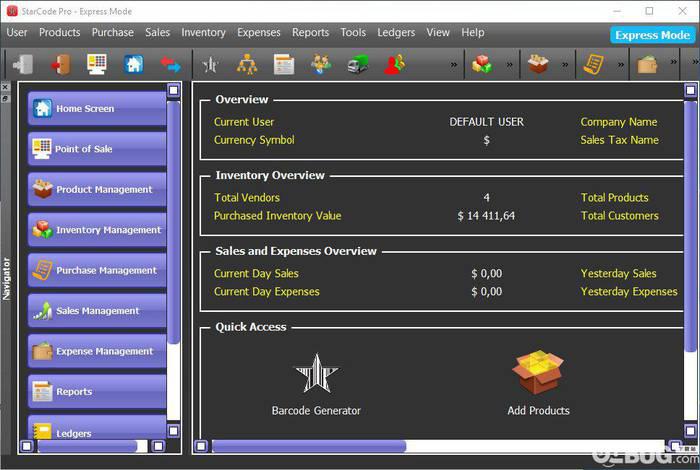700x470 pixels.
Task: Go to Home Screen in Navigator
Action: pyautogui.click(x=97, y=108)
